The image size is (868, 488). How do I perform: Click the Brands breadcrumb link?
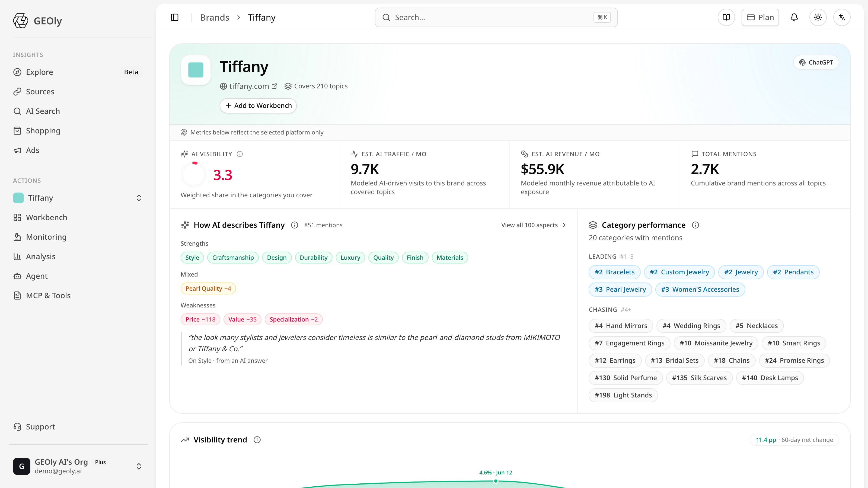click(x=215, y=18)
